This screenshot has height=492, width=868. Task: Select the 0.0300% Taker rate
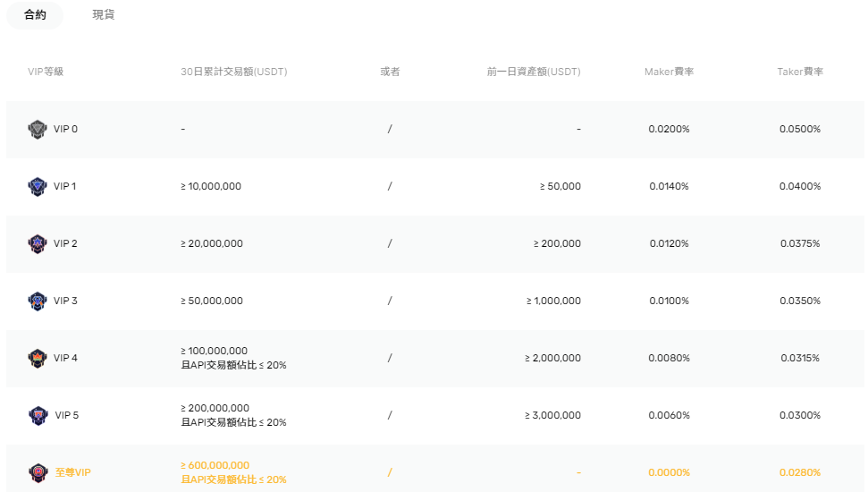[800, 415]
